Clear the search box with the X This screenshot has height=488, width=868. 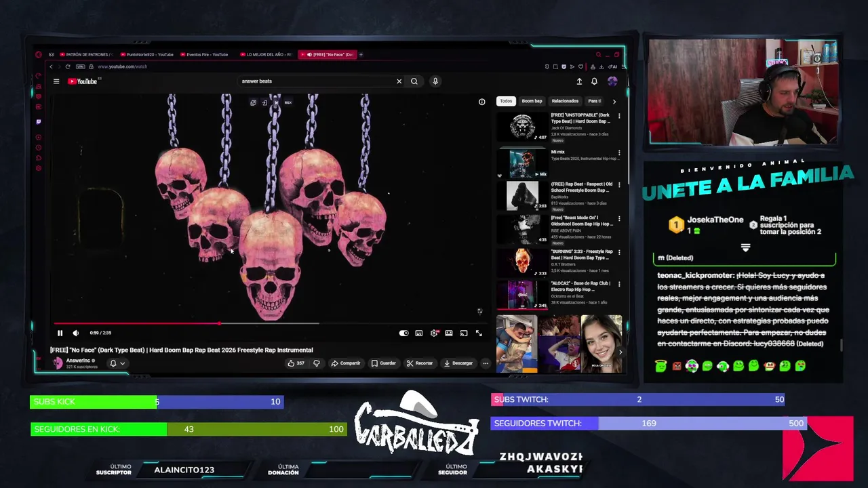coord(399,81)
